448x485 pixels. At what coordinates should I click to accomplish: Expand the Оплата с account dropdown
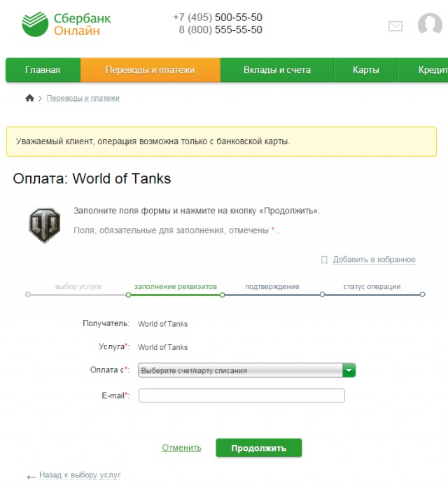(246, 370)
